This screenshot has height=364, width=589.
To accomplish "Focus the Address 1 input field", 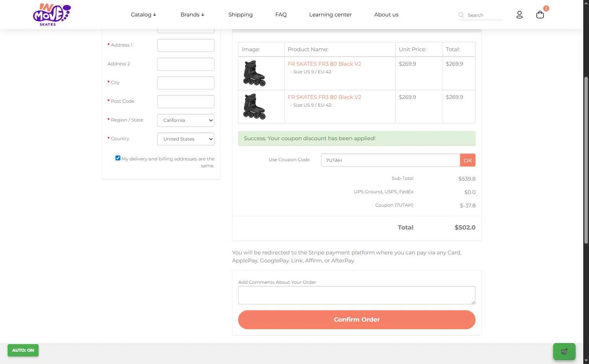I will [x=186, y=45].
